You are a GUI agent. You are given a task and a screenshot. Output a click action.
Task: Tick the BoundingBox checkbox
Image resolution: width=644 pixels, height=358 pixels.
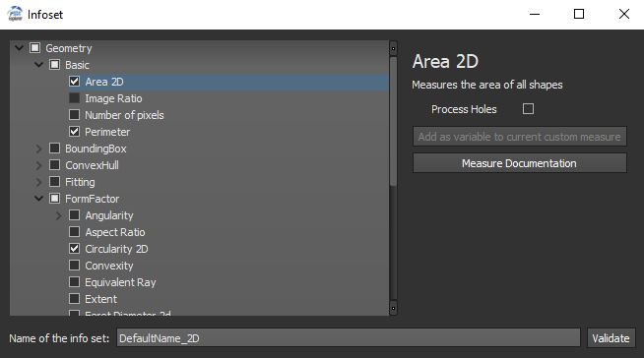pyautogui.click(x=54, y=149)
